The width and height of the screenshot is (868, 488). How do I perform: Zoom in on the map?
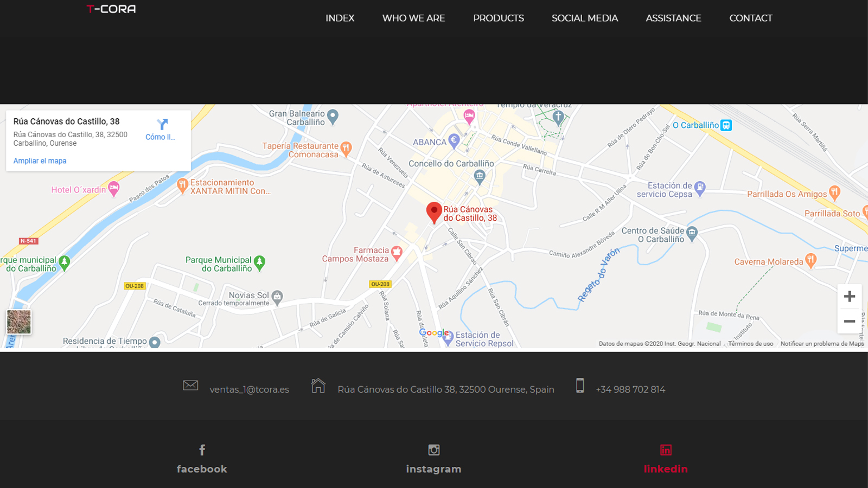pos(850,297)
